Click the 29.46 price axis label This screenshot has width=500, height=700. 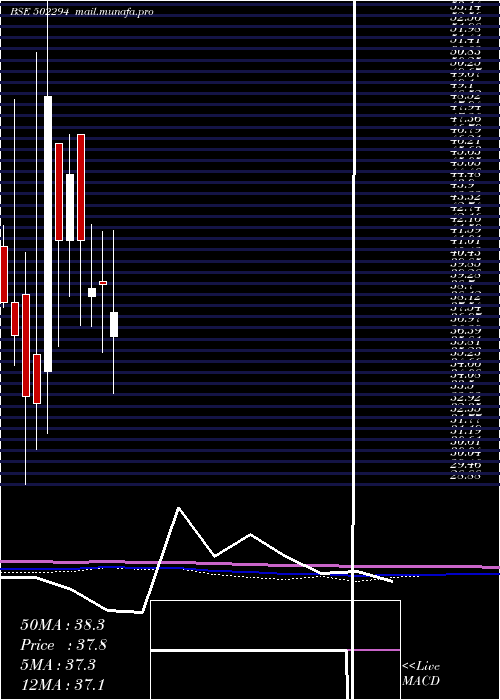pyautogui.click(x=465, y=464)
